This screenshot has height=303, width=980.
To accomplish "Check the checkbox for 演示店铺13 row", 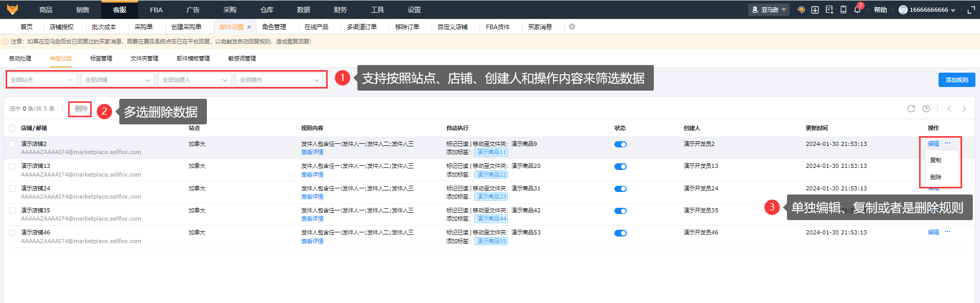I will [12, 166].
